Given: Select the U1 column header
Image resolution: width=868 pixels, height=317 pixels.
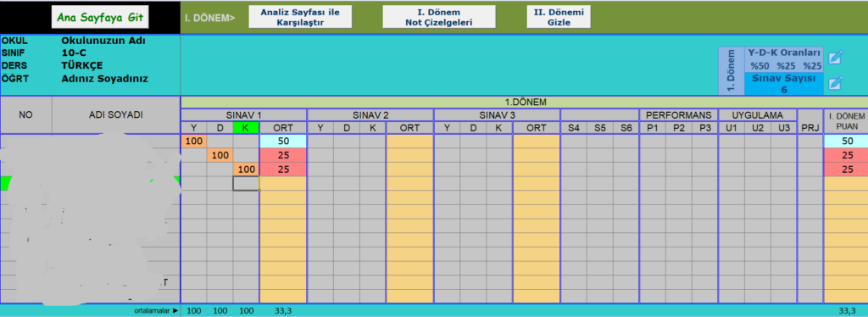Looking at the screenshot, I should [x=732, y=128].
